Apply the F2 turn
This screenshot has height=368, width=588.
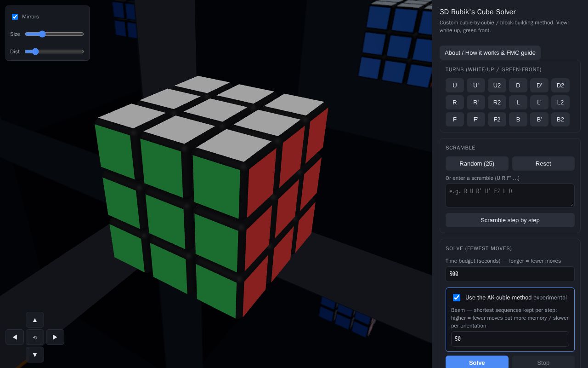(497, 119)
